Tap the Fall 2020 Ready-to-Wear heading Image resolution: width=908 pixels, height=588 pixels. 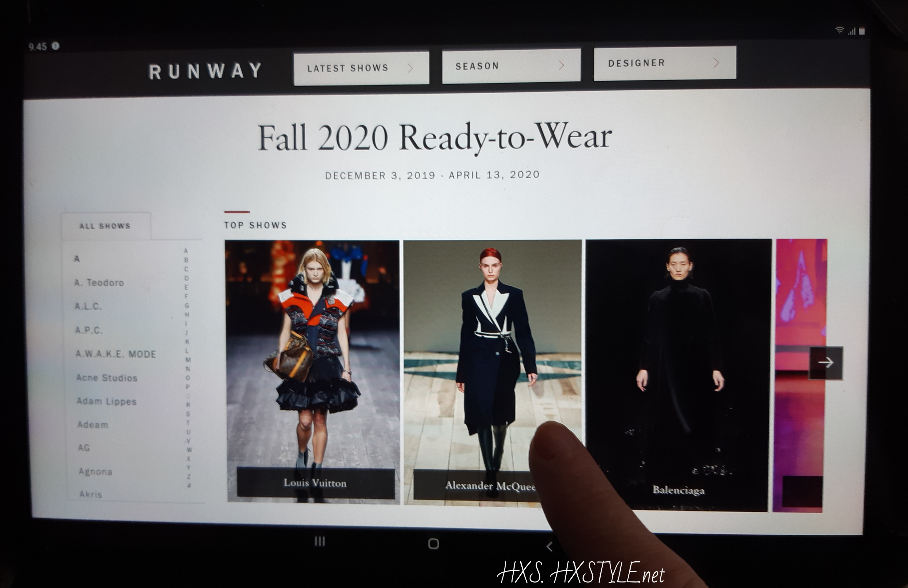(x=435, y=138)
